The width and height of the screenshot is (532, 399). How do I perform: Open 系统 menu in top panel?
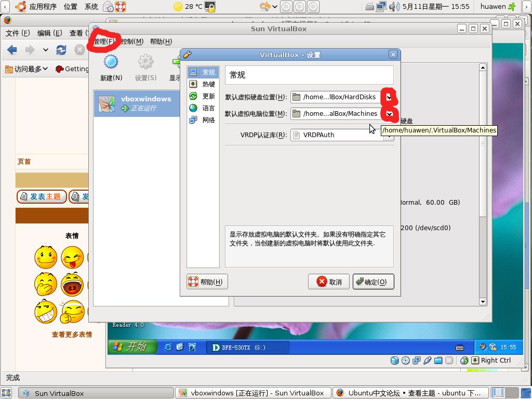(x=91, y=6)
